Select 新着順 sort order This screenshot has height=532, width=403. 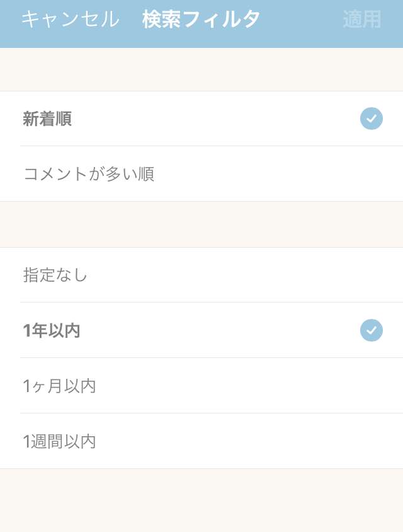coord(201,119)
